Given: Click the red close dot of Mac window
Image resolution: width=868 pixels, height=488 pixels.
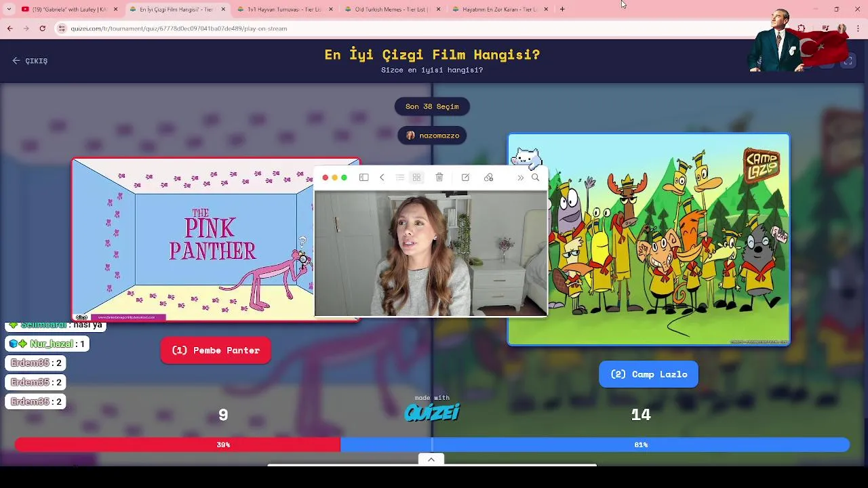Looking at the screenshot, I should (325, 178).
